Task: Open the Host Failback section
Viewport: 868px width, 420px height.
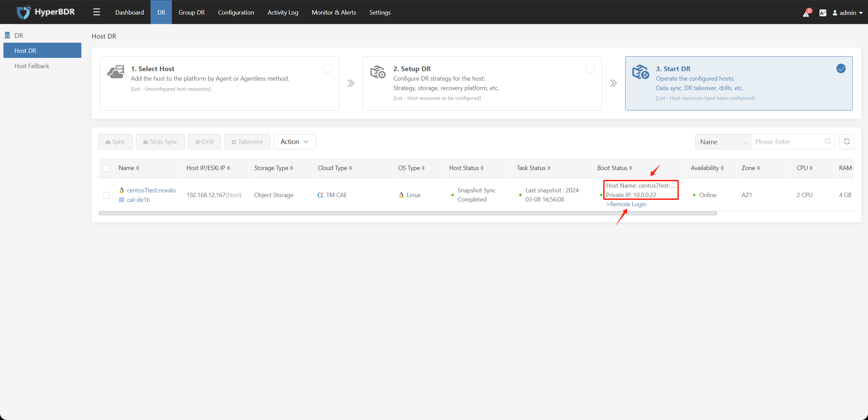Action: [x=32, y=65]
